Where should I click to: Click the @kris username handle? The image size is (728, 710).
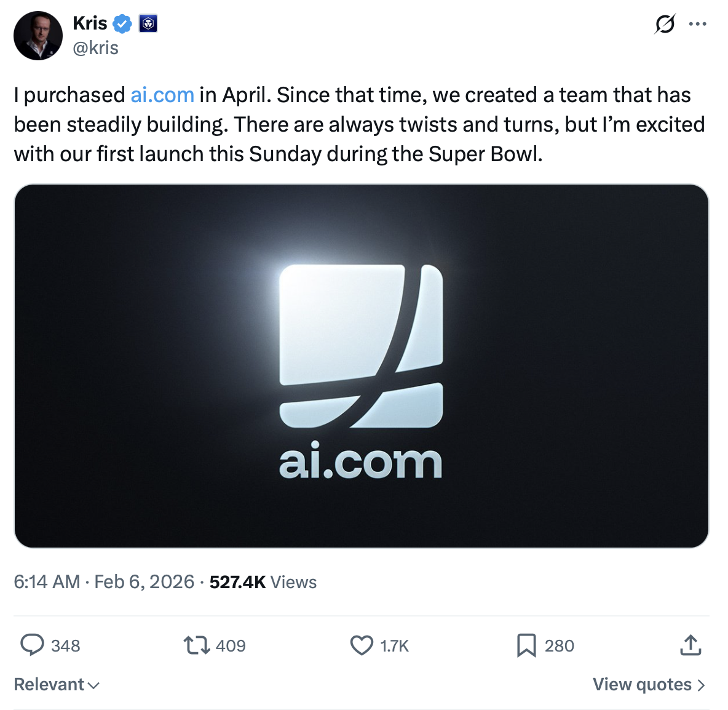pos(95,47)
